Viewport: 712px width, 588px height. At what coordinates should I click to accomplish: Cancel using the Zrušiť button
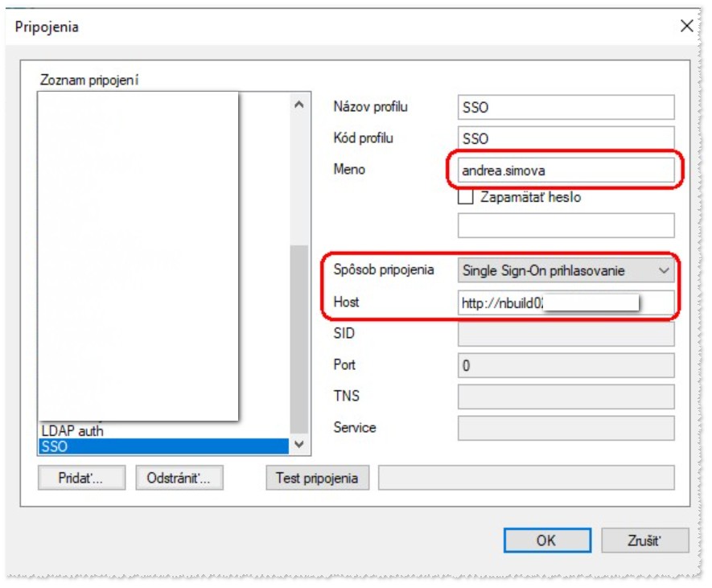[x=645, y=541]
